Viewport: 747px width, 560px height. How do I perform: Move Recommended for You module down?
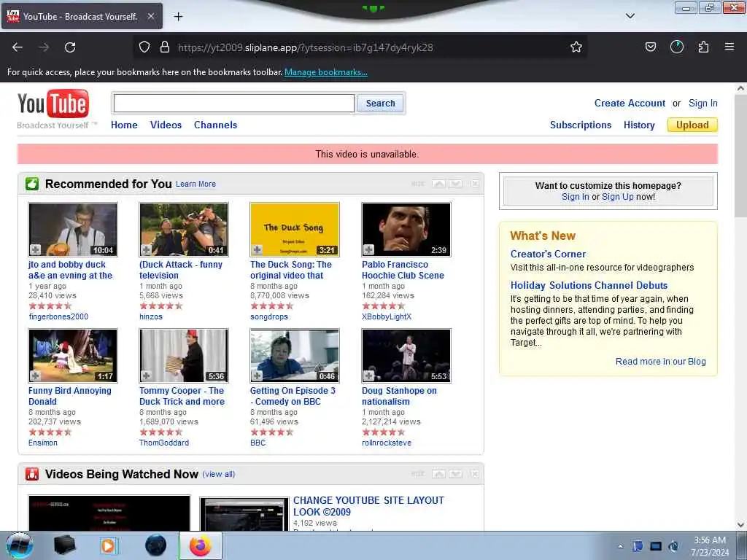[x=456, y=184]
